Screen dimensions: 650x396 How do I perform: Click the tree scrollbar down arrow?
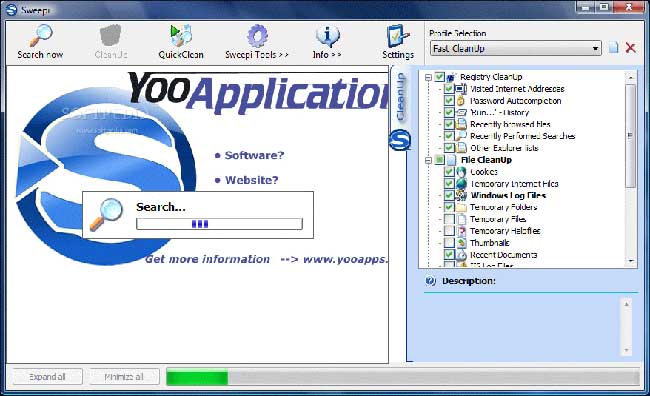point(631,261)
